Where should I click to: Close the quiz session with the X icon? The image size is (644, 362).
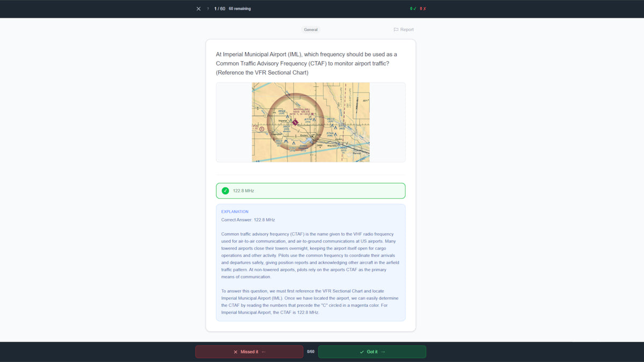coord(199,9)
